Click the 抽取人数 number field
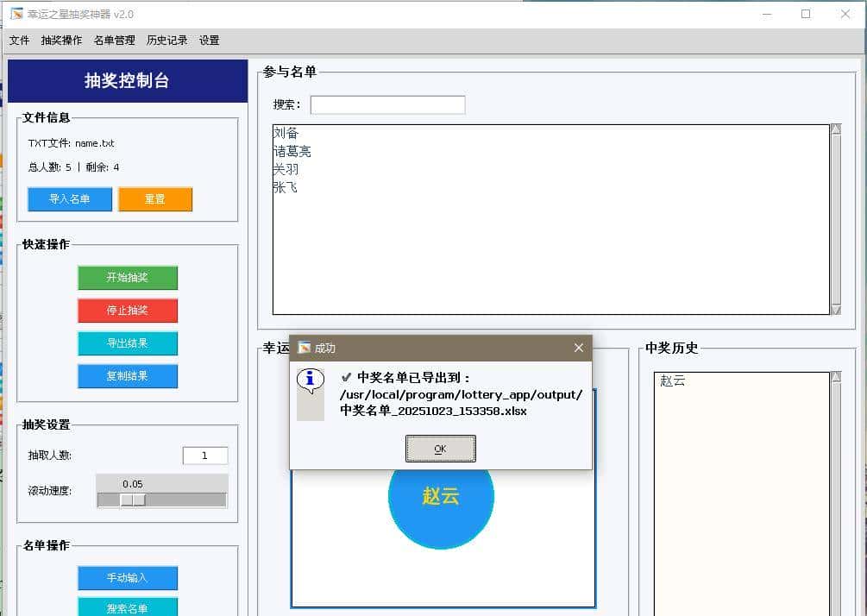 [x=204, y=455]
